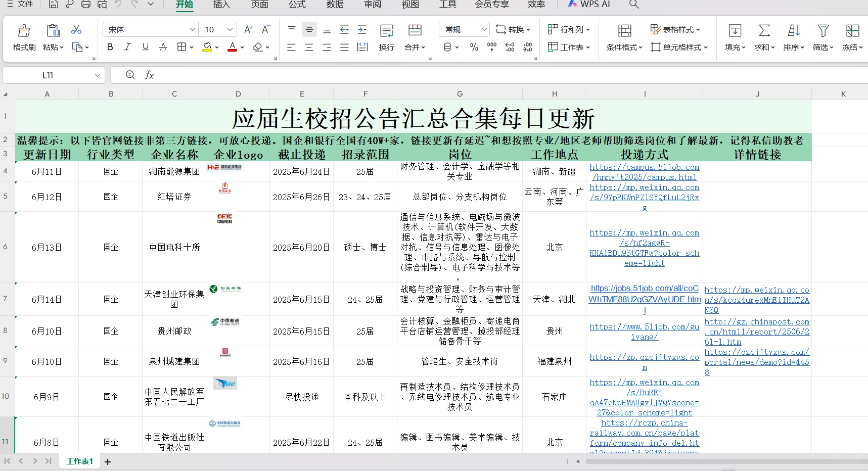Select the cell 红塔证券
868x471 pixels.
tap(174, 197)
